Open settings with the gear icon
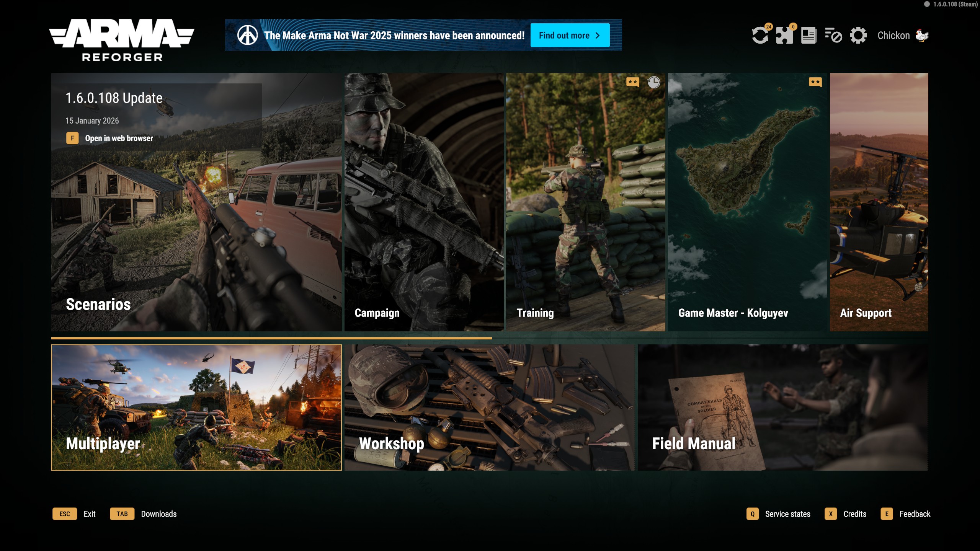 (858, 36)
